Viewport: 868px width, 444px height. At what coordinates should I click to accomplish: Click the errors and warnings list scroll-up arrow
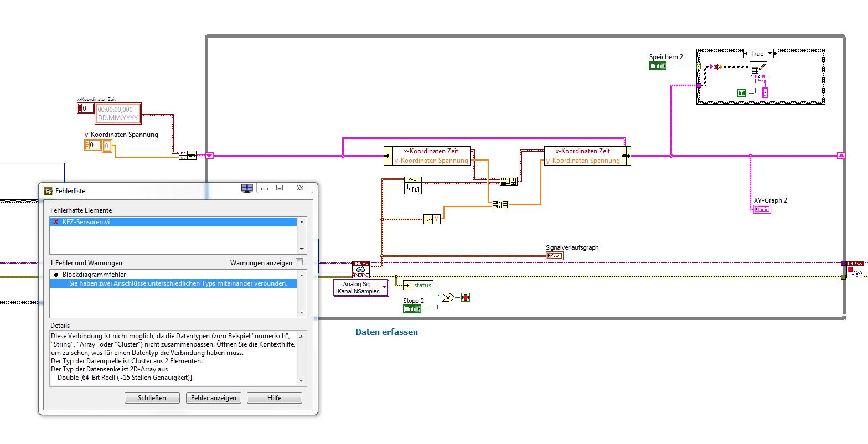(x=302, y=275)
